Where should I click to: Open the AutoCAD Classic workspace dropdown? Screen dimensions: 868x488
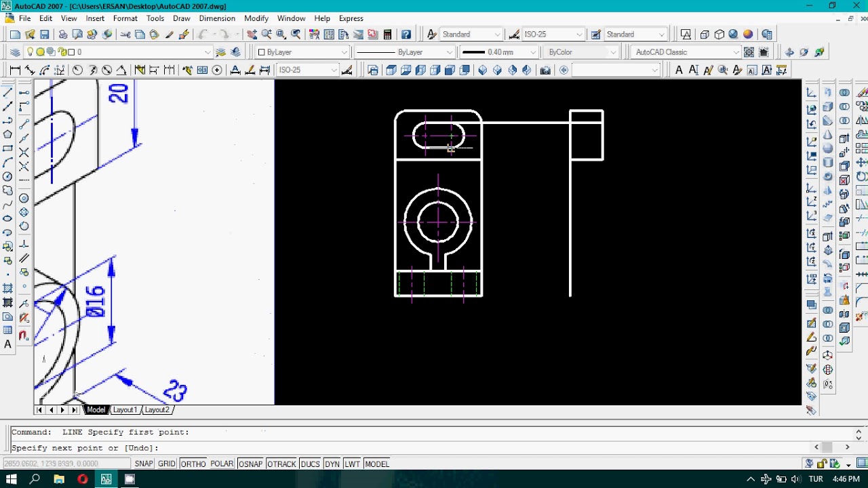click(x=685, y=52)
